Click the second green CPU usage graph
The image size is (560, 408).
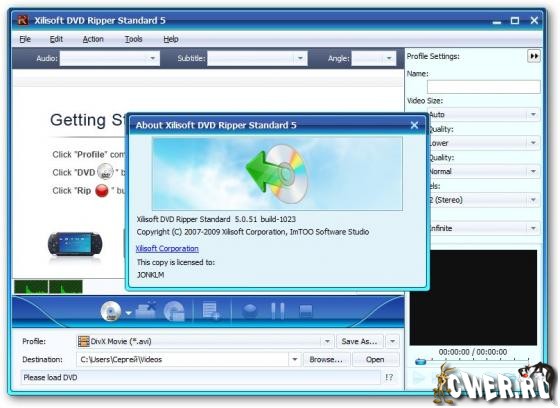(66, 287)
